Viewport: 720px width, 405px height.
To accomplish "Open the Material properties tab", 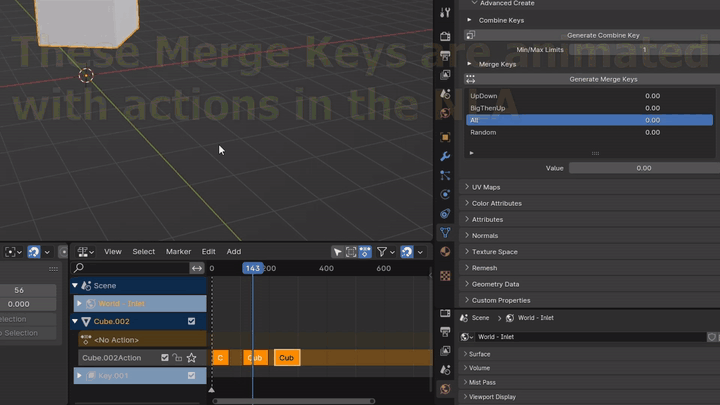I will (445, 252).
